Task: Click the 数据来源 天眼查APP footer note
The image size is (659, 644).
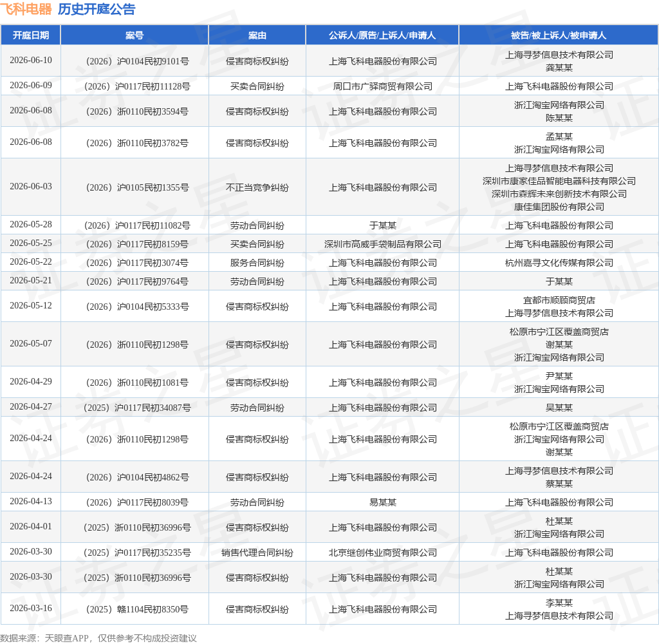Action: (x=98, y=638)
